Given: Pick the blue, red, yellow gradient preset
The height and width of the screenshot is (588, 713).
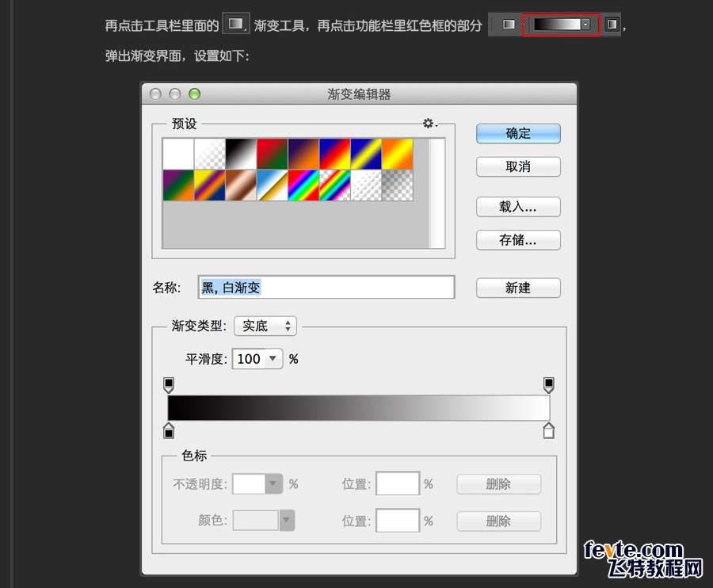Looking at the screenshot, I should click(x=335, y=155).
